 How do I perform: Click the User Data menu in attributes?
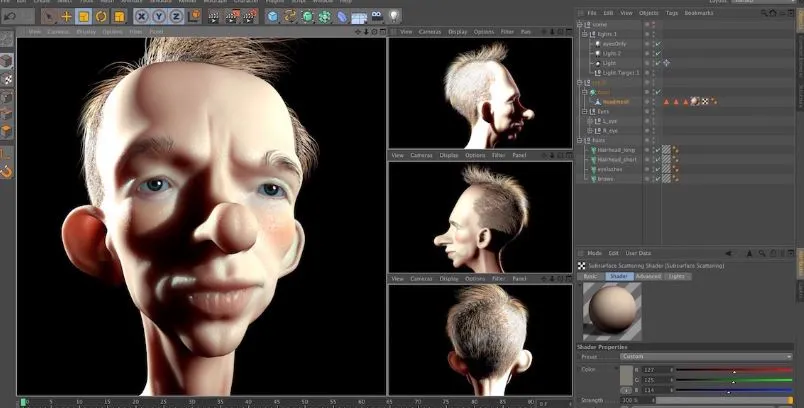(x=638, y=253)
